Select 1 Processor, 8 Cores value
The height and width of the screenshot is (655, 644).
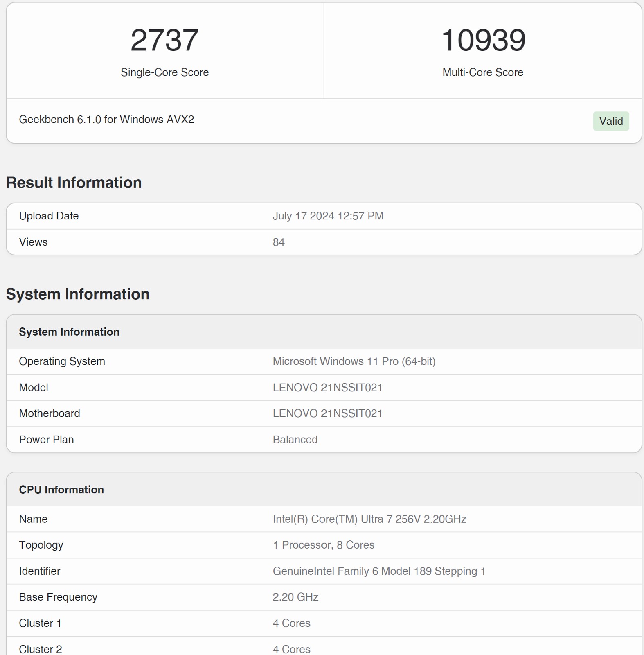324,545
